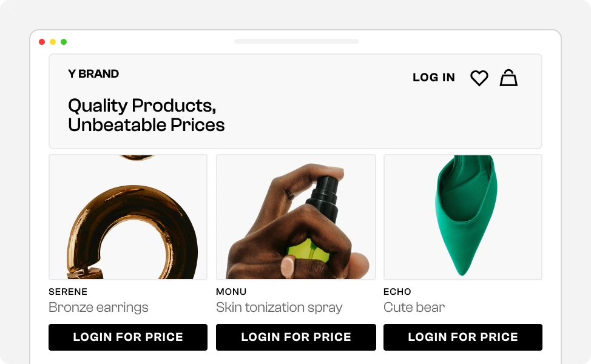Close the window with red dot
This screenshot has width=591, height=364.
[42, 42]
